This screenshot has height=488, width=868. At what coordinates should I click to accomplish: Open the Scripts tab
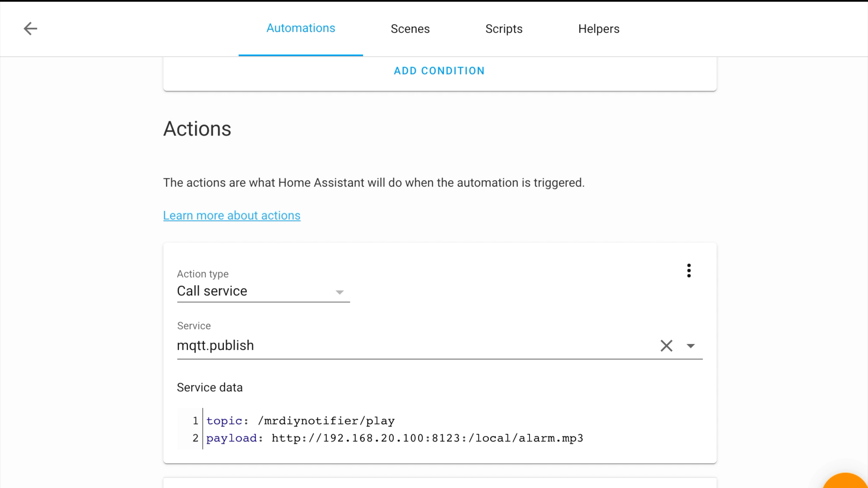click(504, 29)
